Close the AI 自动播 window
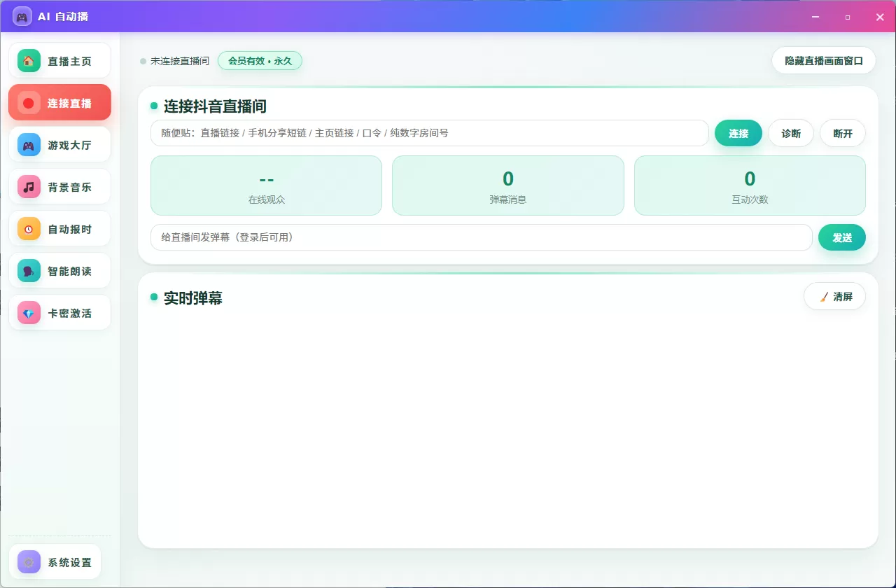896x588 pixels. 880,17
